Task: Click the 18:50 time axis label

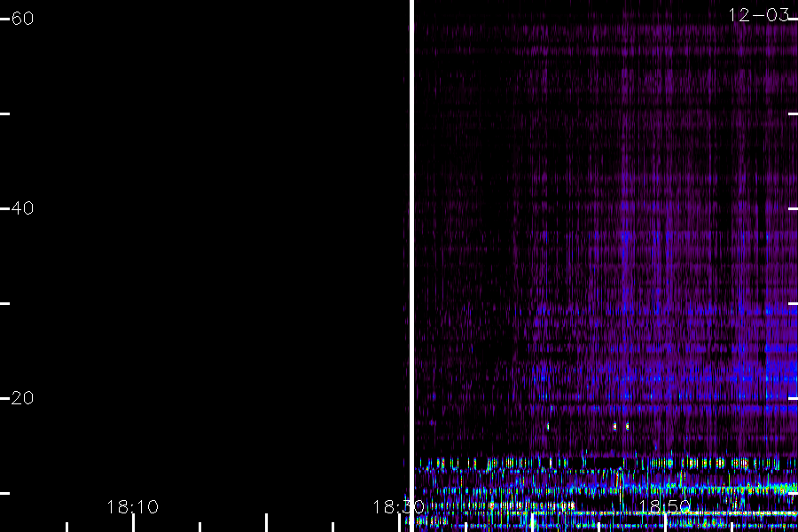Action: click(x=664, y=506)
